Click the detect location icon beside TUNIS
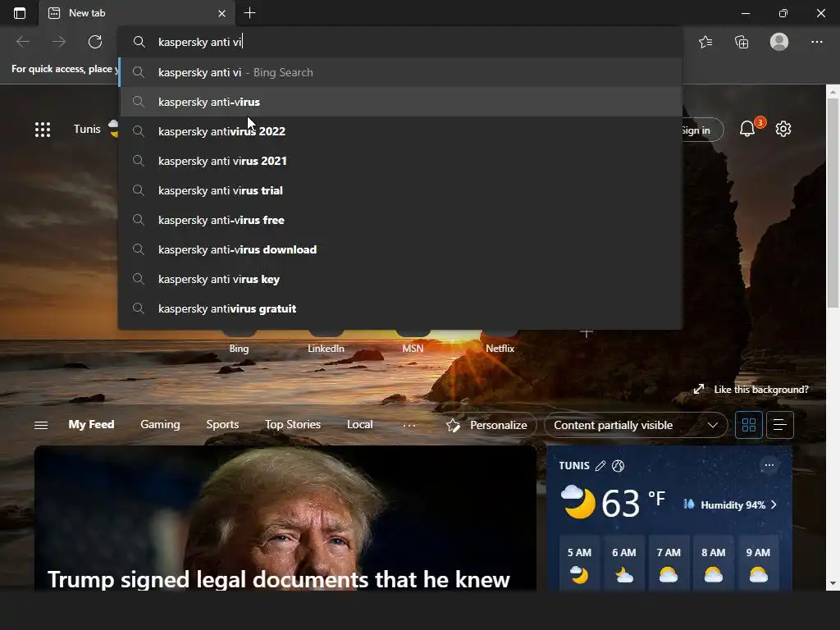 click(619, 466)
